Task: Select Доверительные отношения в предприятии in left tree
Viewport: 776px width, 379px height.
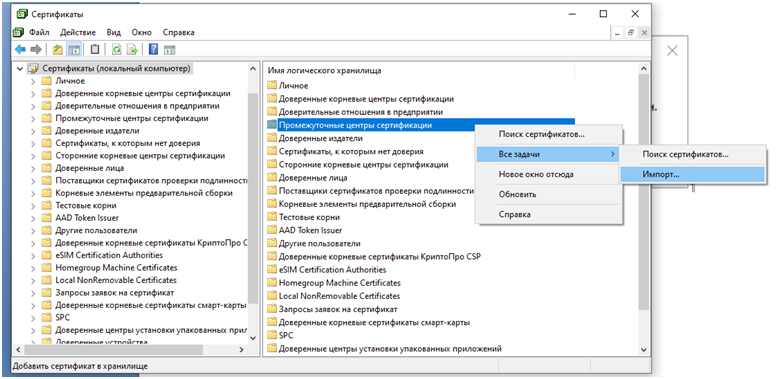Action: point(137,106)
